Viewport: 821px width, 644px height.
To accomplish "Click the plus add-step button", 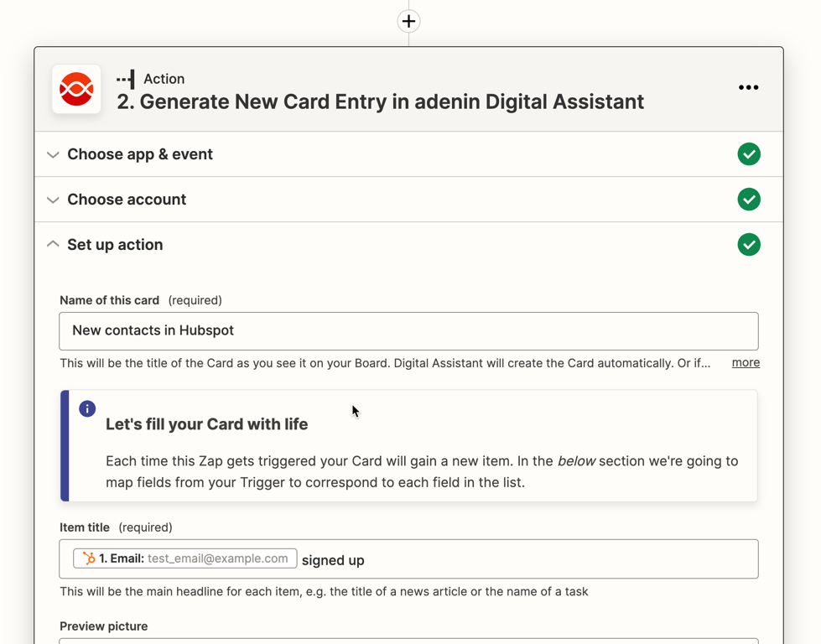I will pyautogui.click(x=408, y=22).
